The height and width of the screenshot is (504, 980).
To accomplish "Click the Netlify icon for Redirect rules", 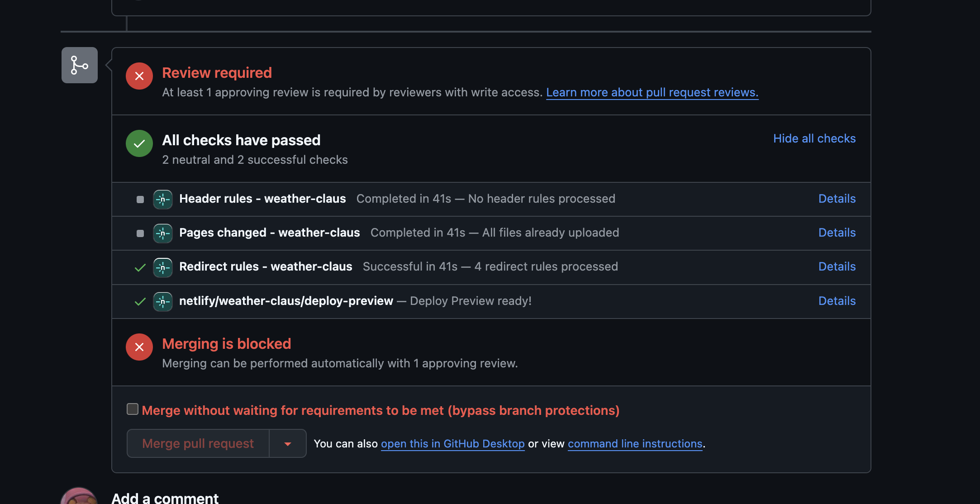I will click(163, 267).
